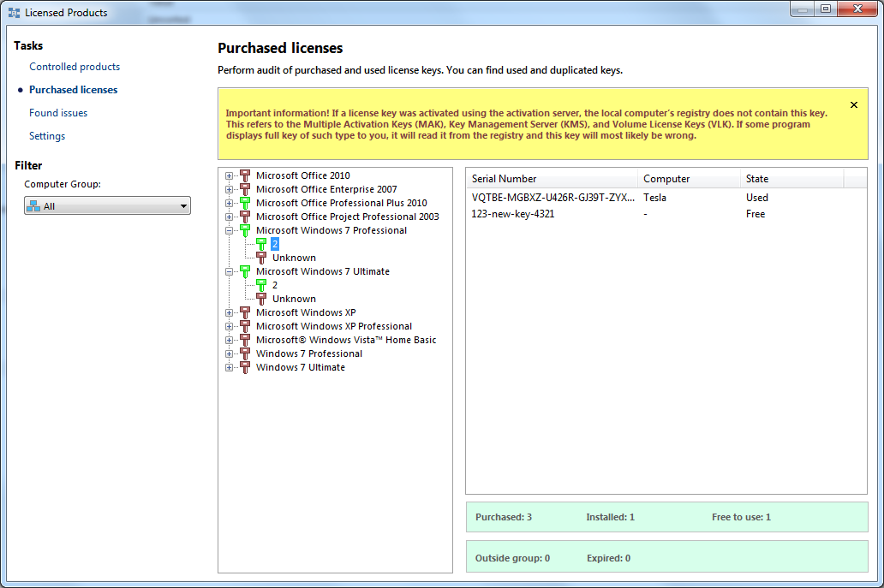Click the red key icon of Unknown under Windows 7 Ultimate

click(x=261, y=299)
